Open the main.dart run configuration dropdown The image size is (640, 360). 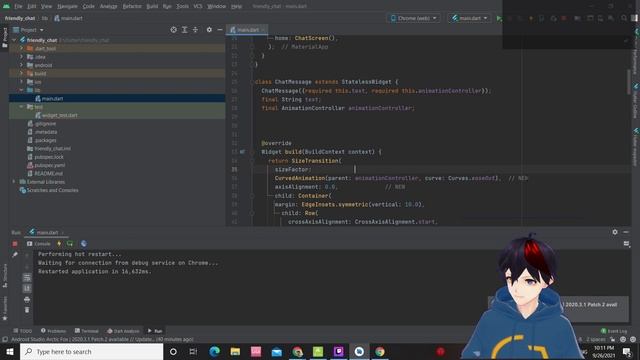point(469,18)
